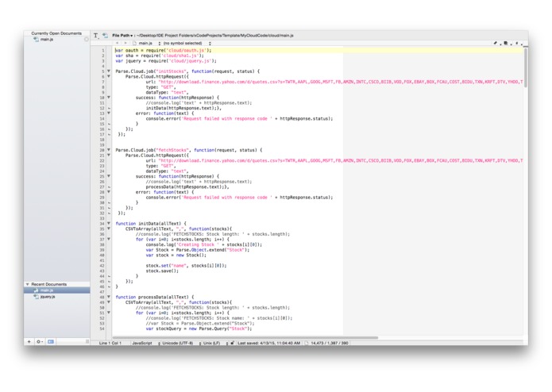Collapse the Recent Documents section
Image resolution: width=552 pixels, height=392 pixels.
point(28,284)
